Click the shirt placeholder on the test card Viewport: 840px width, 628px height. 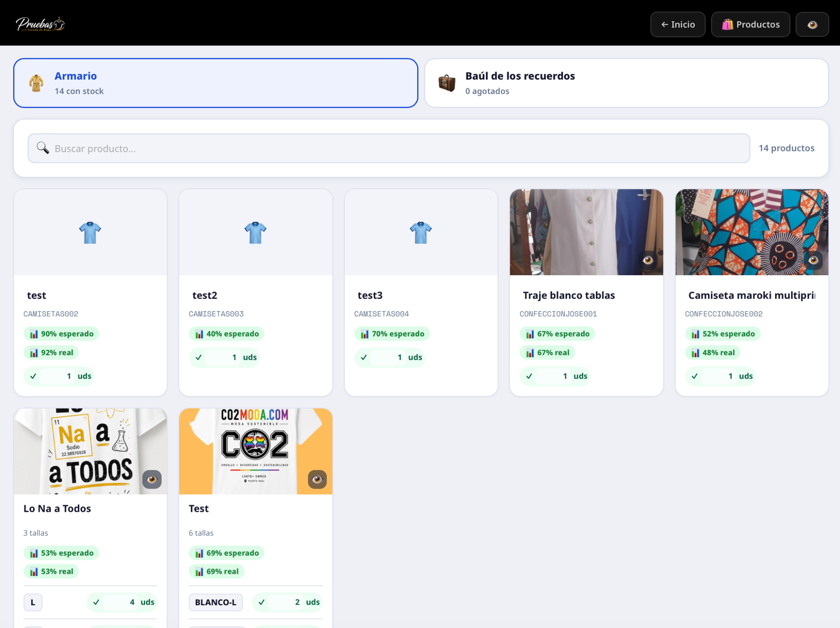[90, 232]
